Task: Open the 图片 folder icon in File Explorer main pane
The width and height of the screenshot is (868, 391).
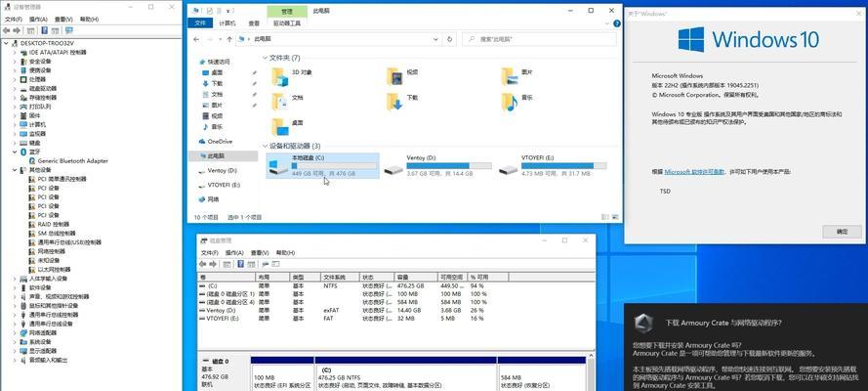Action: click(x=510, y=77)
